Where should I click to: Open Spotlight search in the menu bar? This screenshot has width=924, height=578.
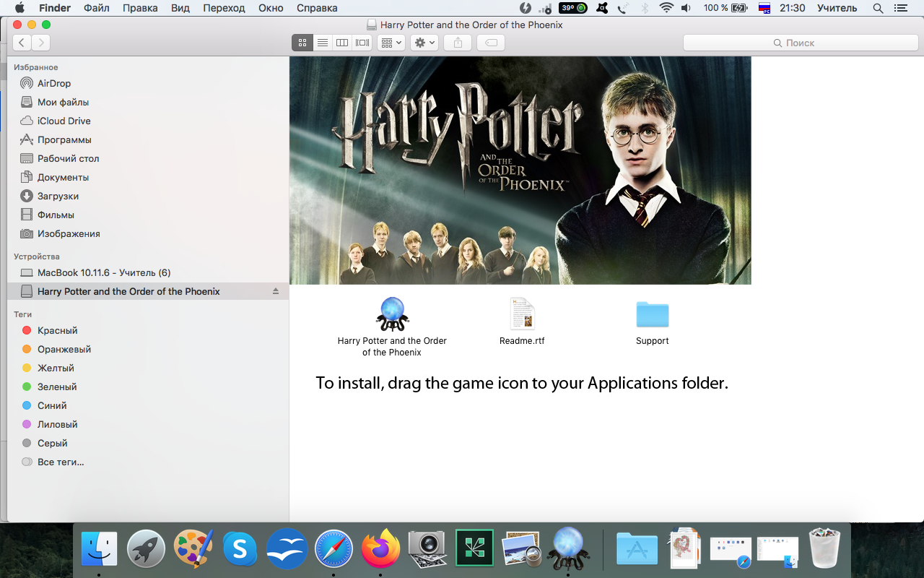tap(878, 8)
